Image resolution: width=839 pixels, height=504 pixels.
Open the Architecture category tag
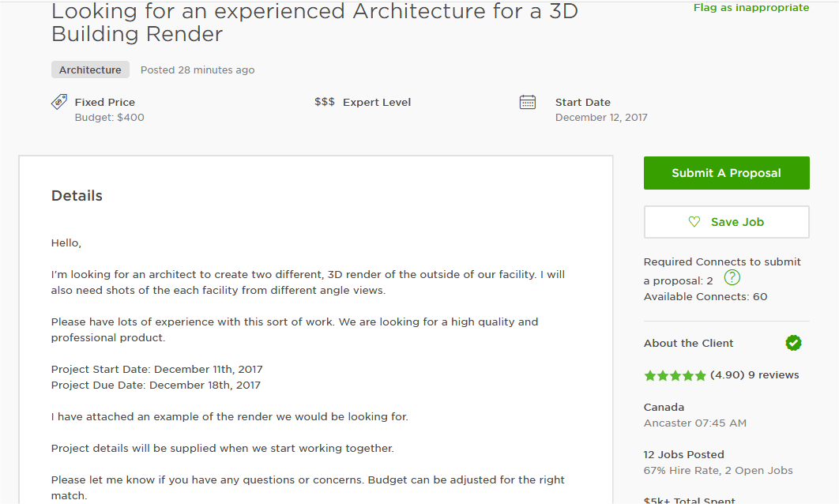pos(90,70)
